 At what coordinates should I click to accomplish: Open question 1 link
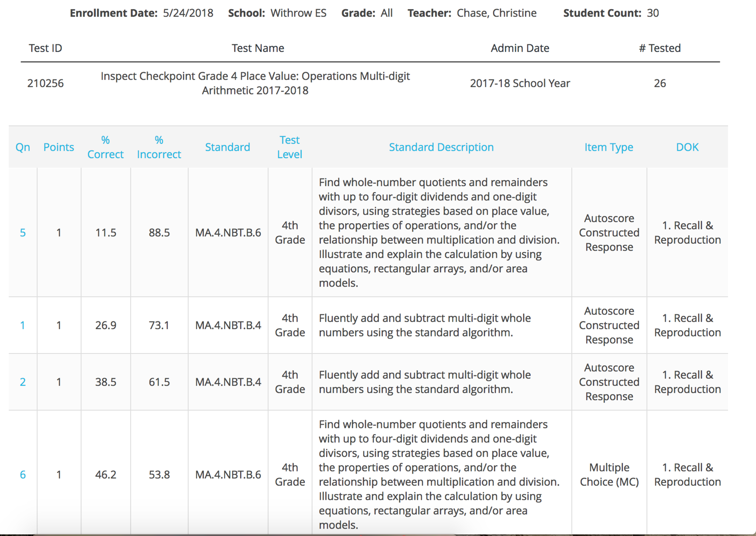click(23, 325)
